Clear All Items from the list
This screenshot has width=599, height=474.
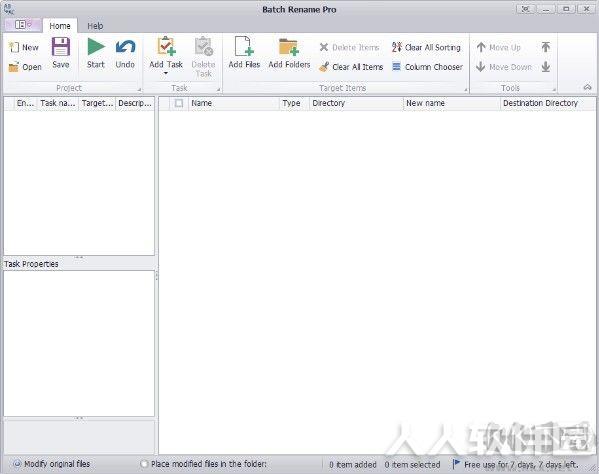(x=351, y=67)
